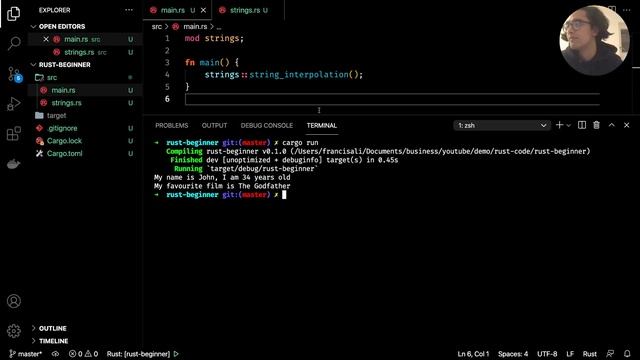Open the Extensions view
The width and height of the screenshot is (640, 360).
(x=13, y=133)
